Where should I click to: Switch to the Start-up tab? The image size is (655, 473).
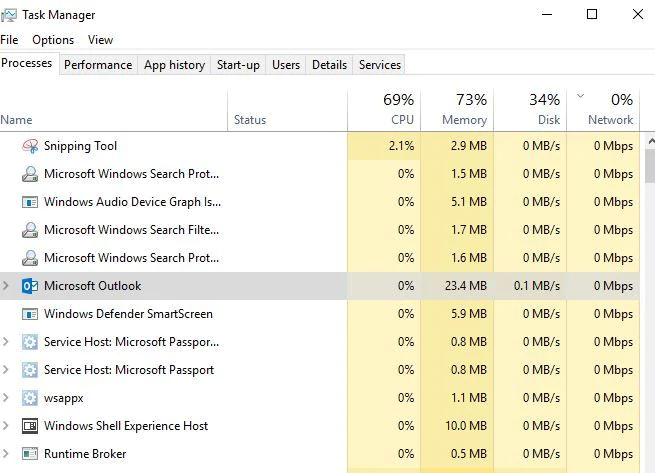(x=238, y=65)
